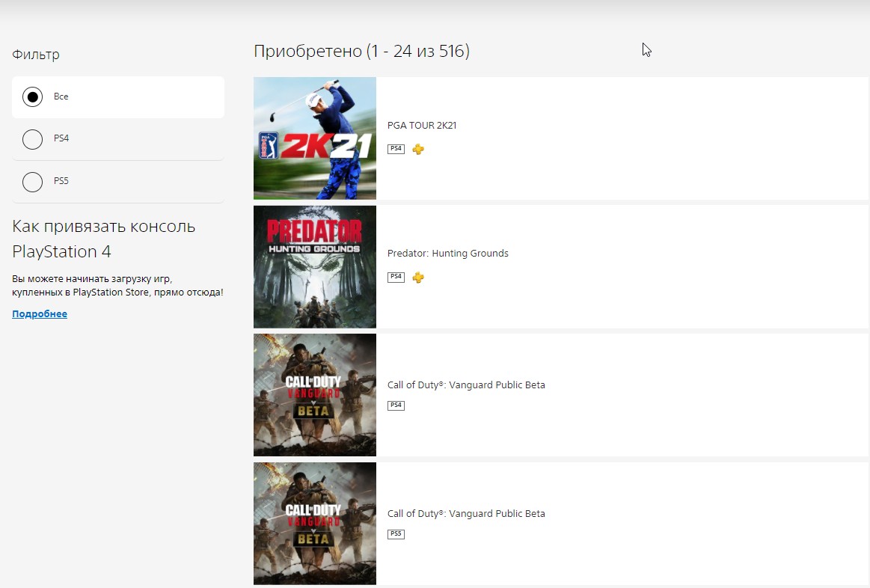Click PS Plus icon under Predator: Hunting Grounds
Viewport: 870px width, 588px height.
click(x=418, y=278)
